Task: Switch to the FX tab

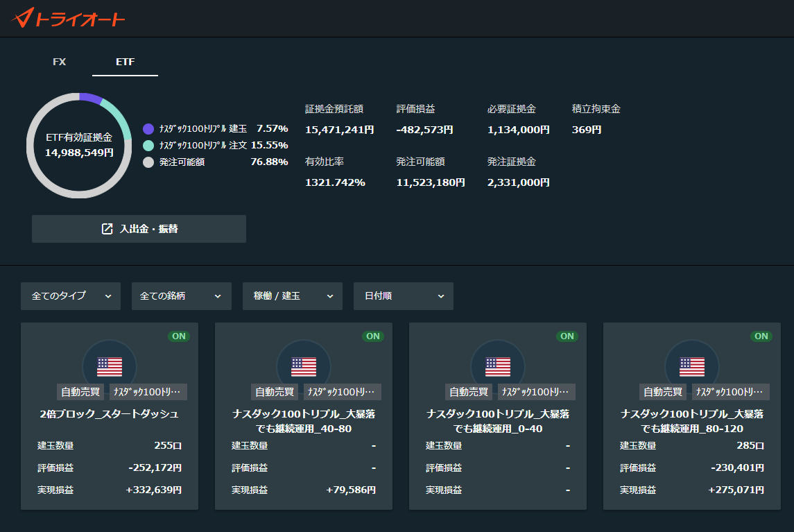Action: 59,62
